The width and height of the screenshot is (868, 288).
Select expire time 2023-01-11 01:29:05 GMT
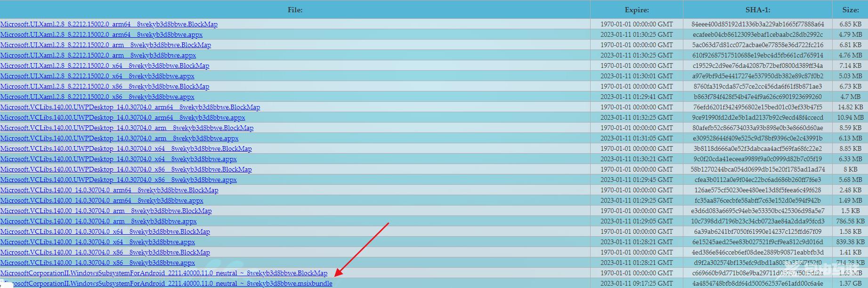pos(637,221)
